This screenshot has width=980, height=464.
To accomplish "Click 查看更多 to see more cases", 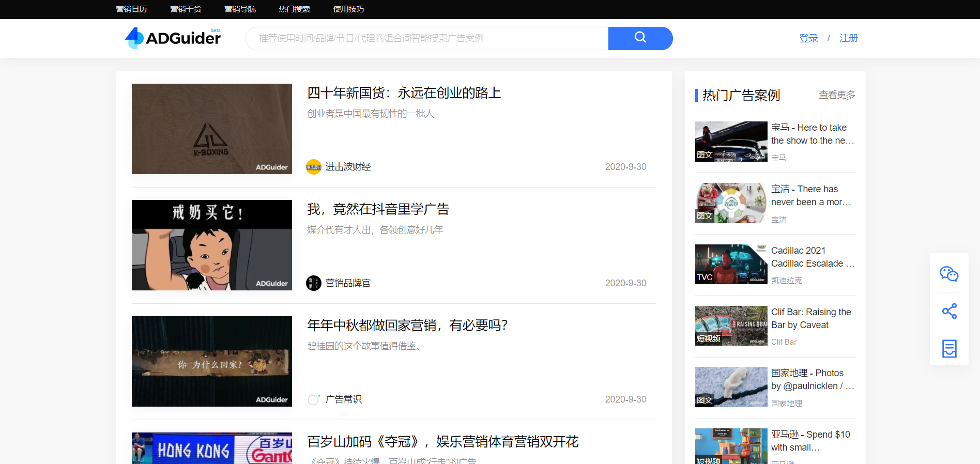I will (837, 95).
